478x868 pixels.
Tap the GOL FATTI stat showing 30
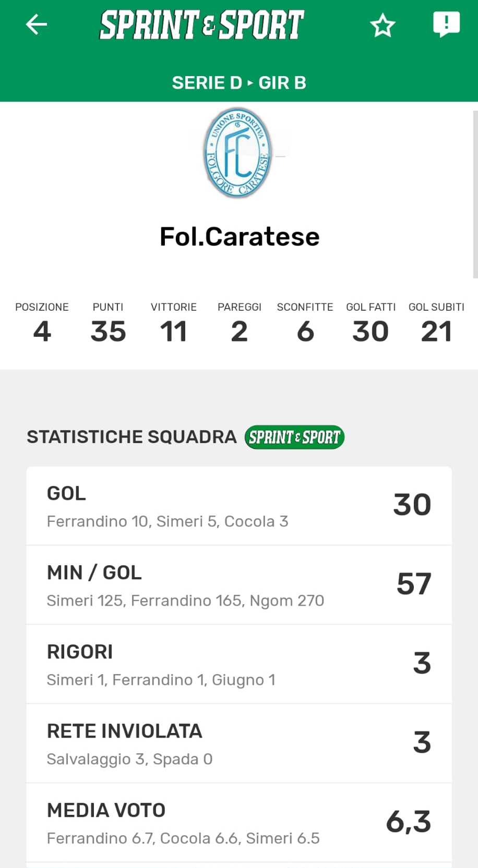(x=371, y=324)
